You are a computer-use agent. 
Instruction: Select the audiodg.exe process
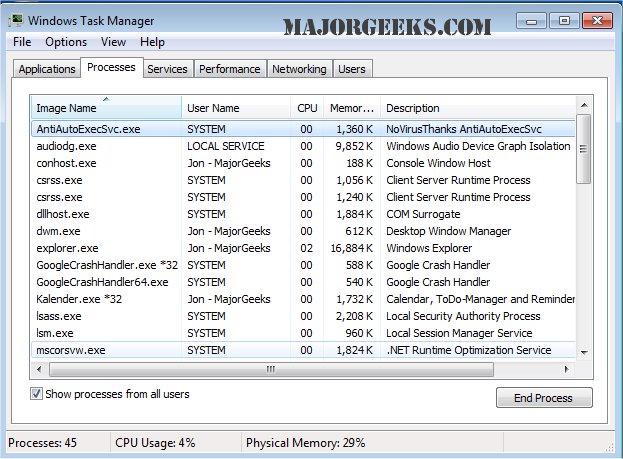tap(303, 146)
